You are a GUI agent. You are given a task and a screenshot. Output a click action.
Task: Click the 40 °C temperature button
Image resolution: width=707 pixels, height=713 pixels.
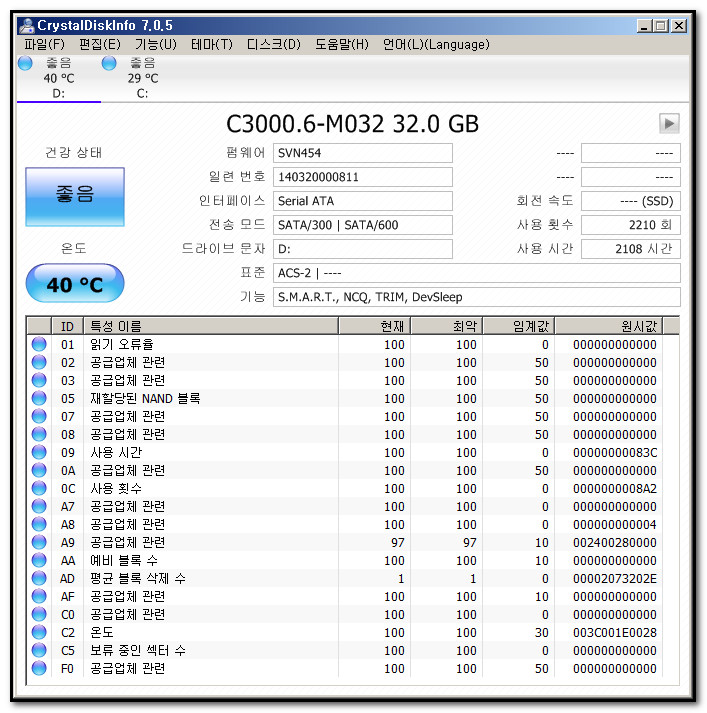(75, 283)
